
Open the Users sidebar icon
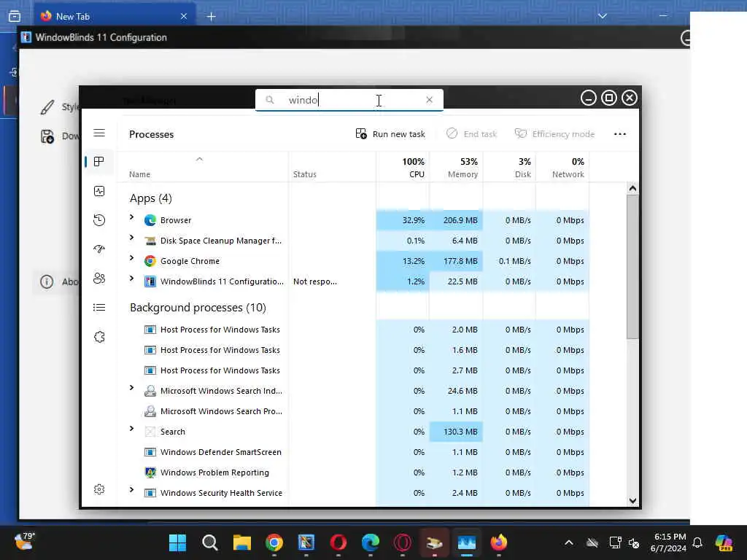(x=99, y=278)
